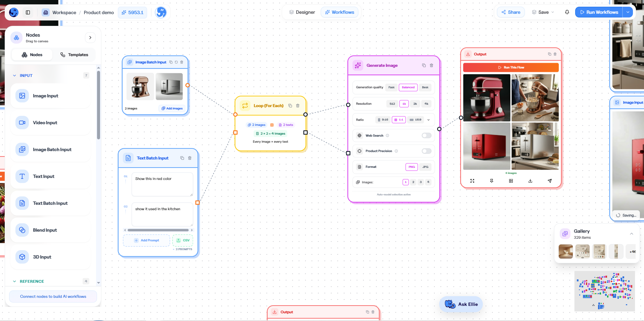The height and width of the screenshot is (321, 644).
Task: Delete the Image Batch Input node
Action: click(x=182, y=62)
